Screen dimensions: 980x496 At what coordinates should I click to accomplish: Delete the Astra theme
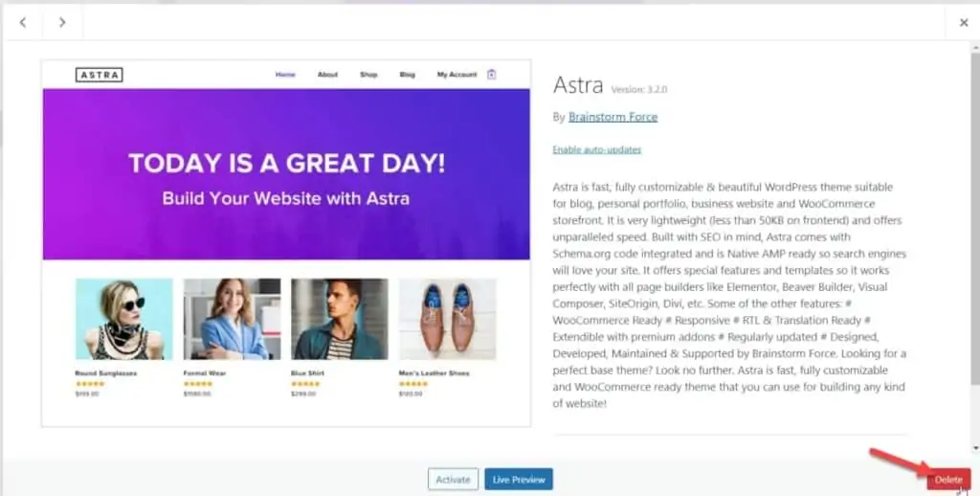click(948, 480)
